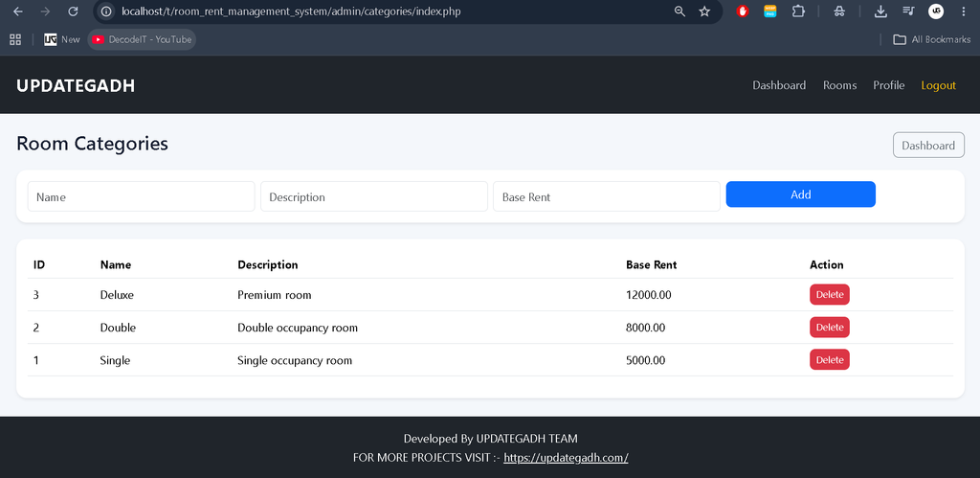980x478 pixels.
Task: Reload the page with refresh icon
Action: (73, 11)
